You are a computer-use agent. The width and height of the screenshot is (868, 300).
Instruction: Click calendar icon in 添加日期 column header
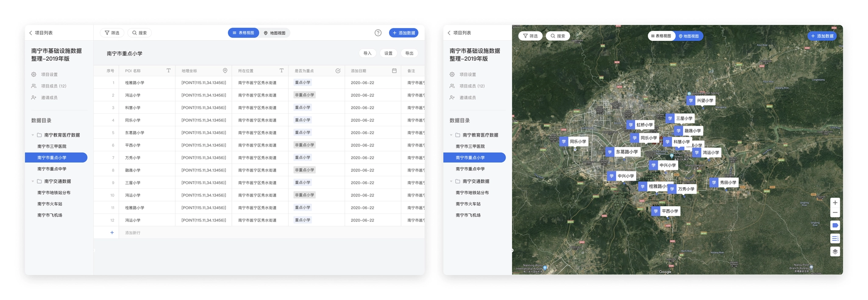click(x=394, y=71)
